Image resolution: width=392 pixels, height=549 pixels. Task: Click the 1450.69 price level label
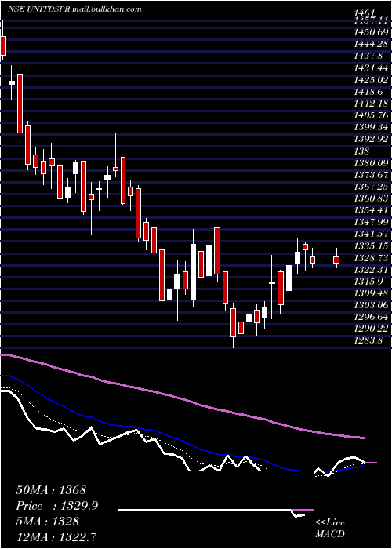click(x=371, y=33)
